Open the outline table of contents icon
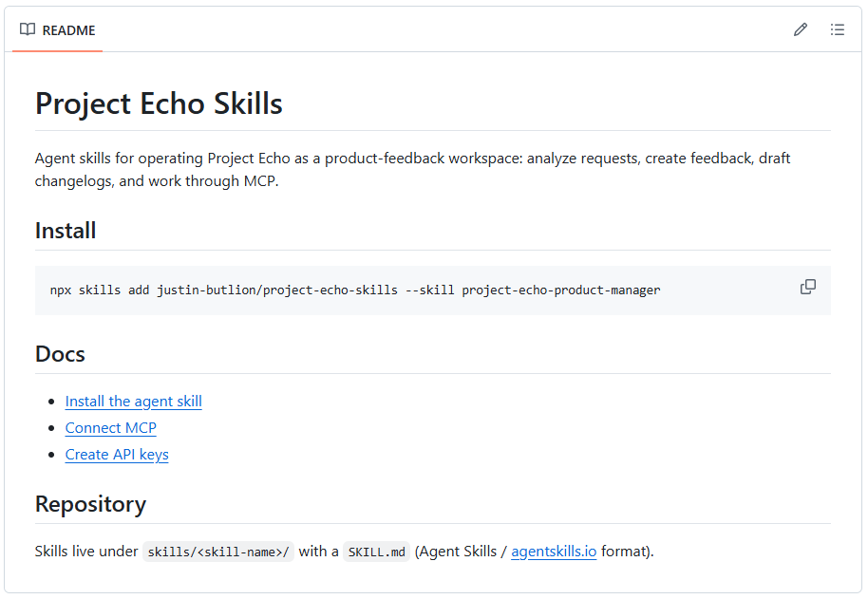 pos(837,29)
